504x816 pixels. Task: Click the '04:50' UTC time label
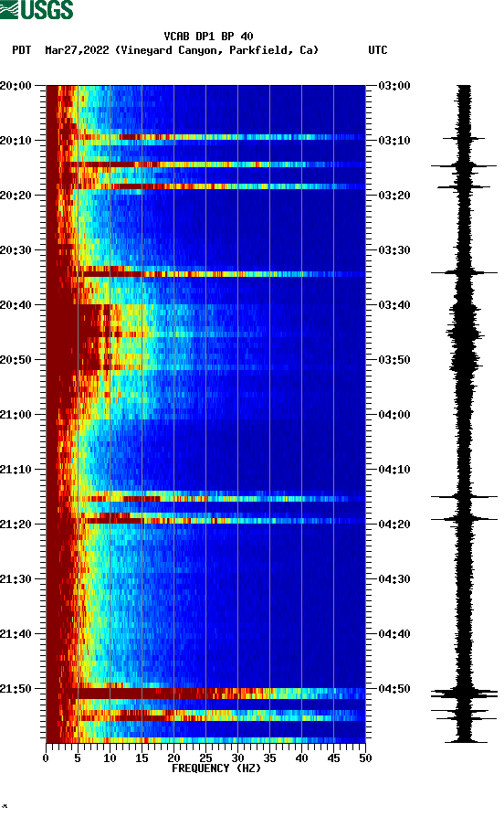394,688
